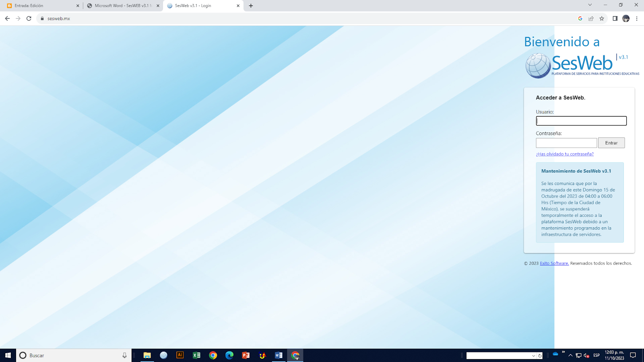Reload the sesweb.mx page

29,19
